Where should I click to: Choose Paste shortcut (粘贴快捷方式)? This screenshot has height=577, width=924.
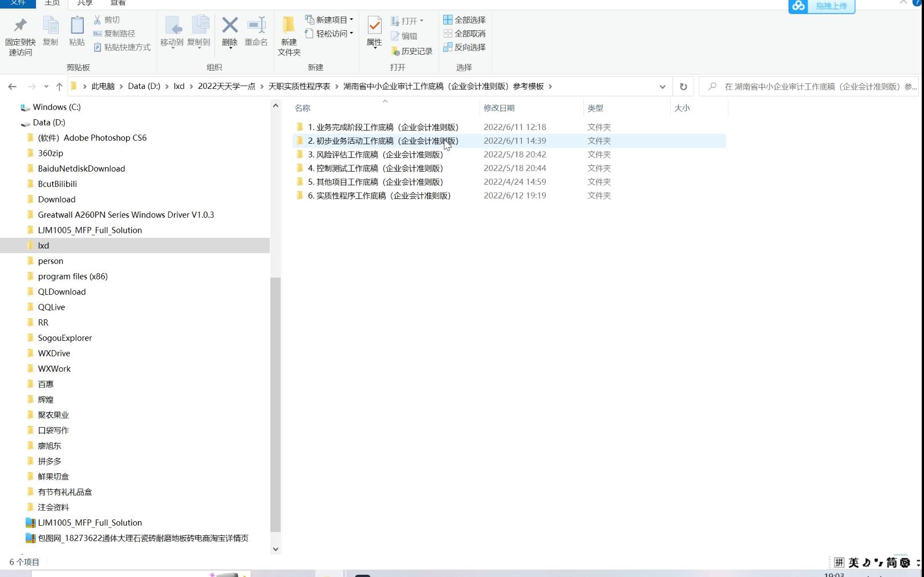pyautogui.click(x=122, y=47)
